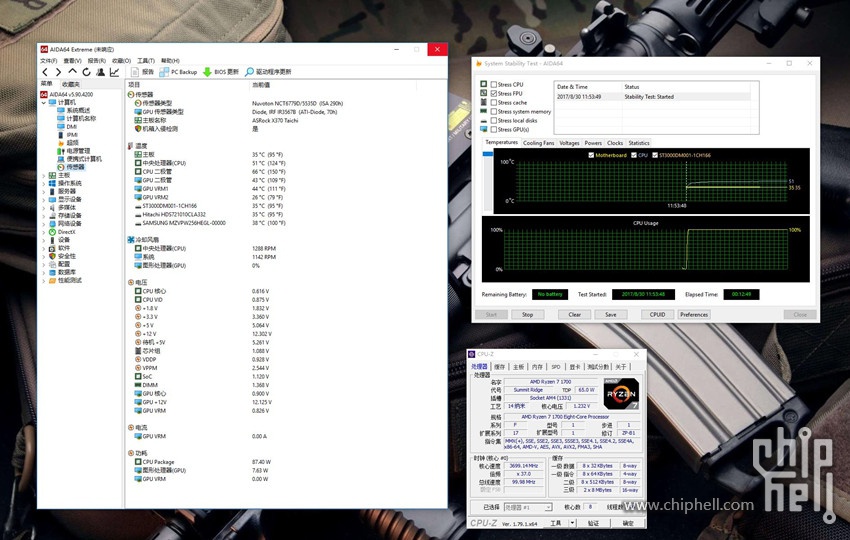Viewport: 850px width, 540px height.
Task: Toggle ST3000DM001-1CH166 graph checkbox
Action: click(655, 155)
